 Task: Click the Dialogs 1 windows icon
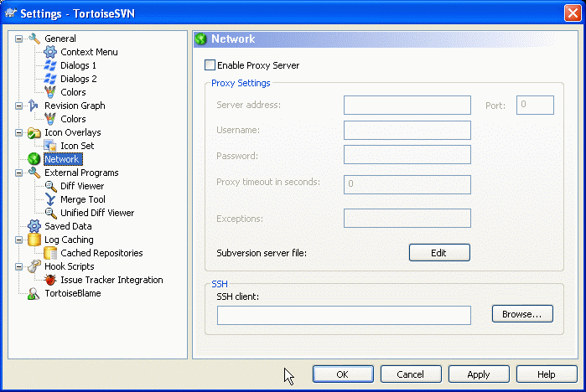[50, 65]
